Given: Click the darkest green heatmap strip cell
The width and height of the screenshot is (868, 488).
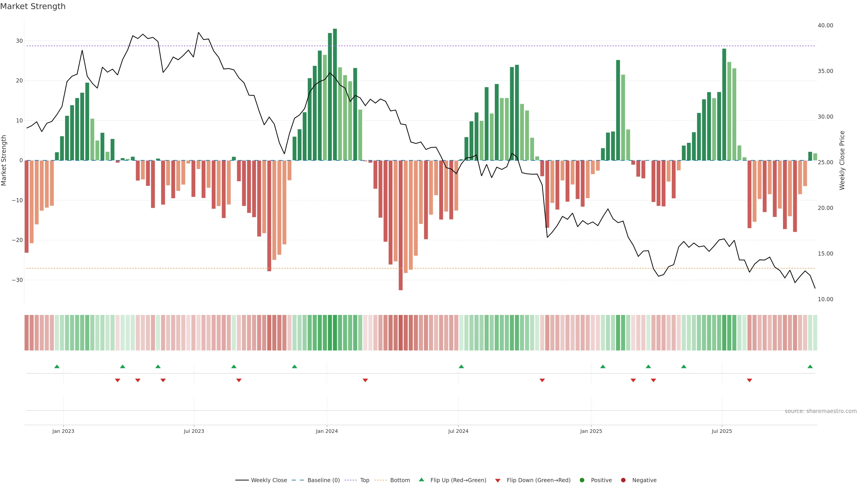Looking at the screenshot, I should (335, 332).
